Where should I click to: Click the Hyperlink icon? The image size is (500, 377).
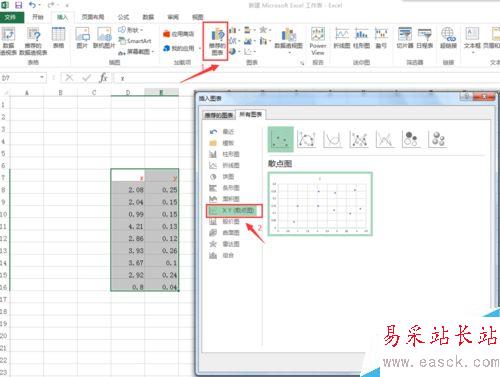click(448, 38)
